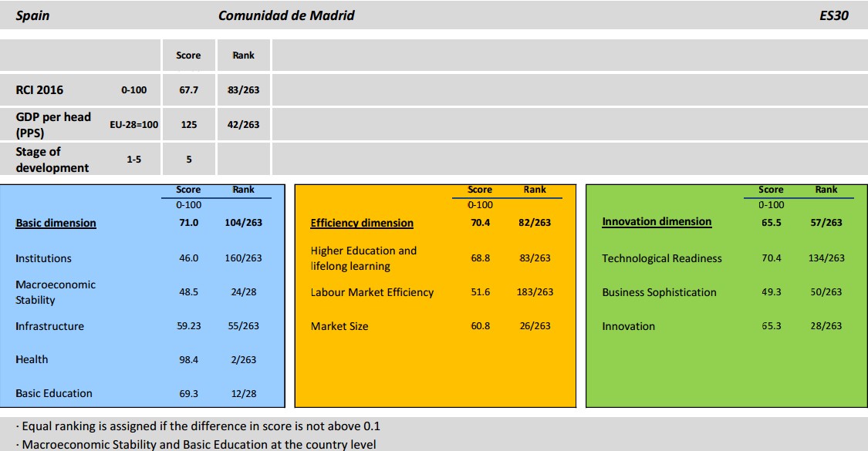The width and height of the screenshot is (868, 451).
Task: Click the Stage of development label
Action: (x=52, y=160)
